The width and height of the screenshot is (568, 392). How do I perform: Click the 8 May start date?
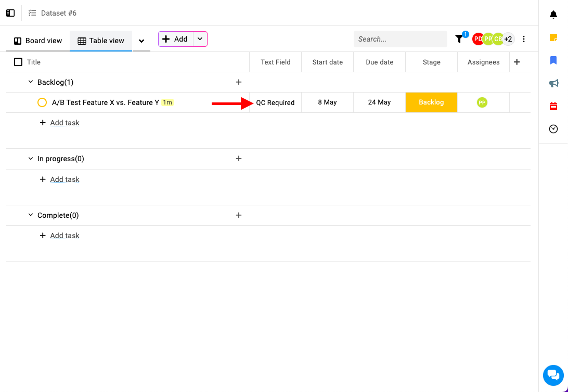pyautogui.click(x=328, y=102)
